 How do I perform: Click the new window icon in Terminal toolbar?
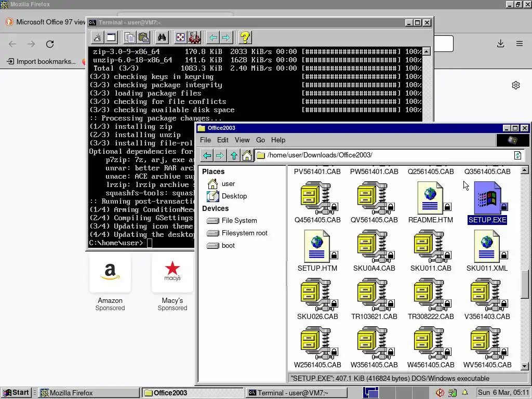pos(111,37)
